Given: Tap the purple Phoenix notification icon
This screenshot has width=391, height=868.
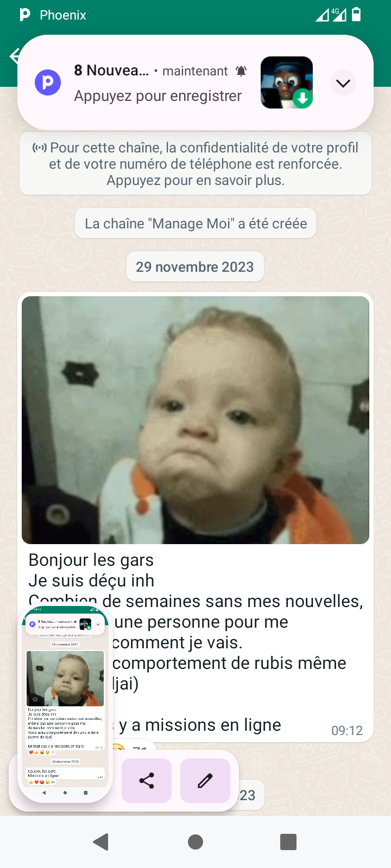Looking at the screenshot, I should point(48,82).
